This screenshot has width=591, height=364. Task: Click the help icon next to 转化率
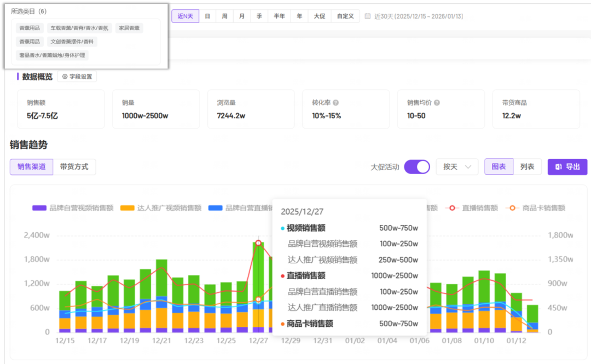tap(335, 103)
